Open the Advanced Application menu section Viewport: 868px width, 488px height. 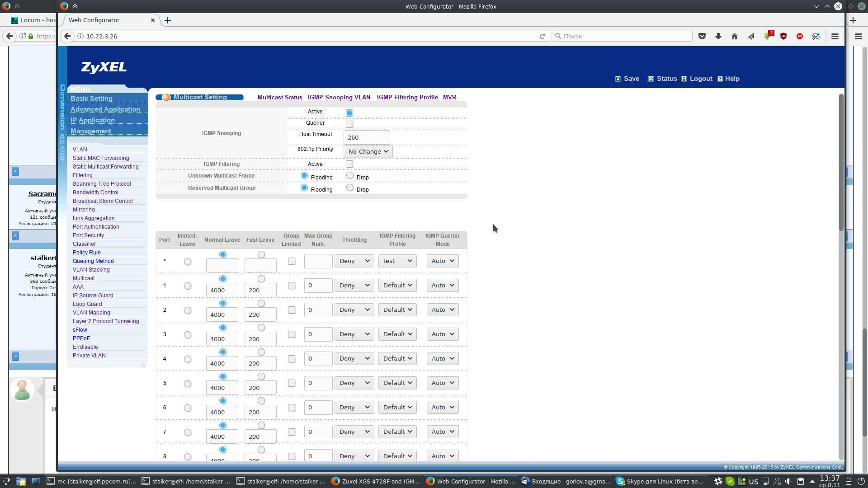click(105, 109)
